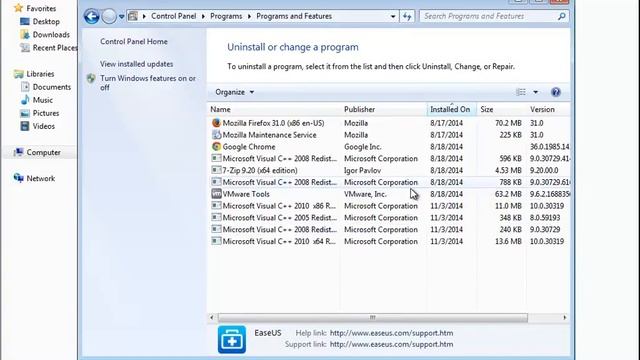Image resolution: width=640 pixels, height=360 pixels.
Task: Open the EaseUS Help link URL
Action: pos(391,333)
